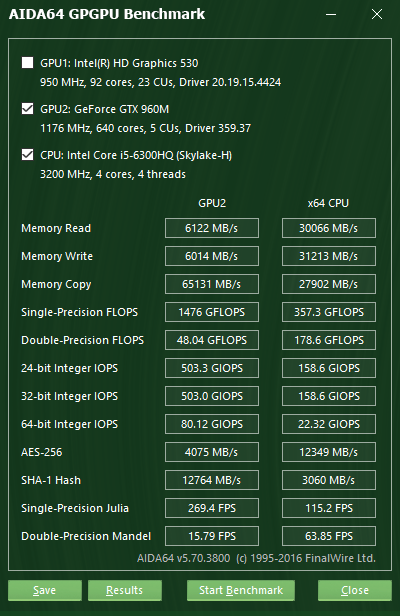
Task: Click the green Close button
Action: pyautogui.click(x=355, y=590)
